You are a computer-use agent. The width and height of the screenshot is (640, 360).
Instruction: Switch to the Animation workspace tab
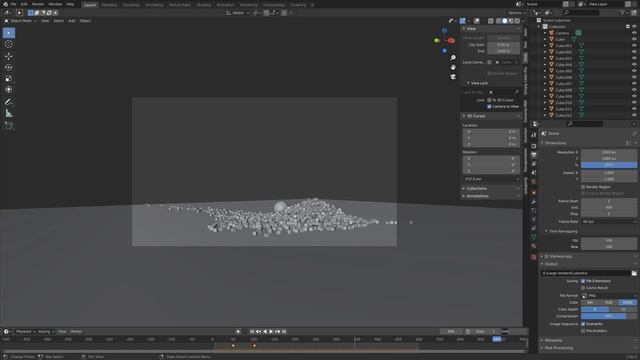[225, 5]
